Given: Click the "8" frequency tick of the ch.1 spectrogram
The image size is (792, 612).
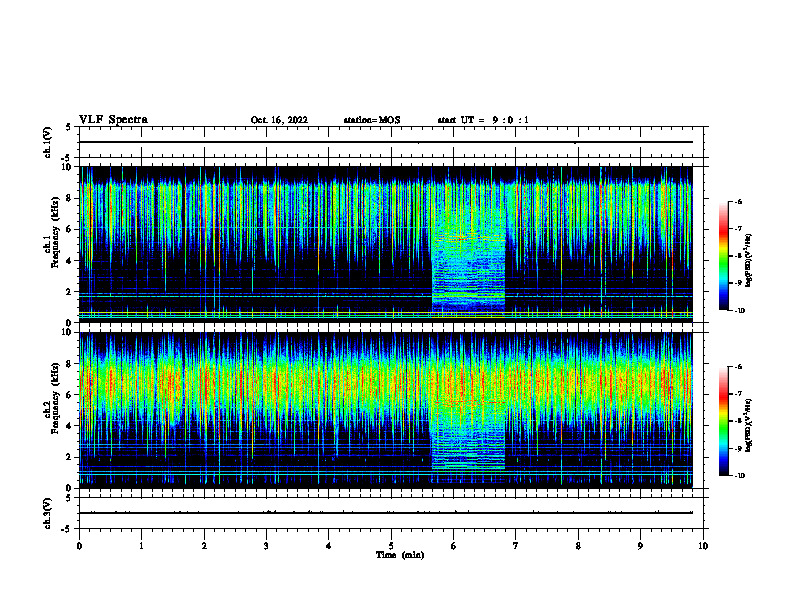Looking at the screenshot, I should point(70,198).
